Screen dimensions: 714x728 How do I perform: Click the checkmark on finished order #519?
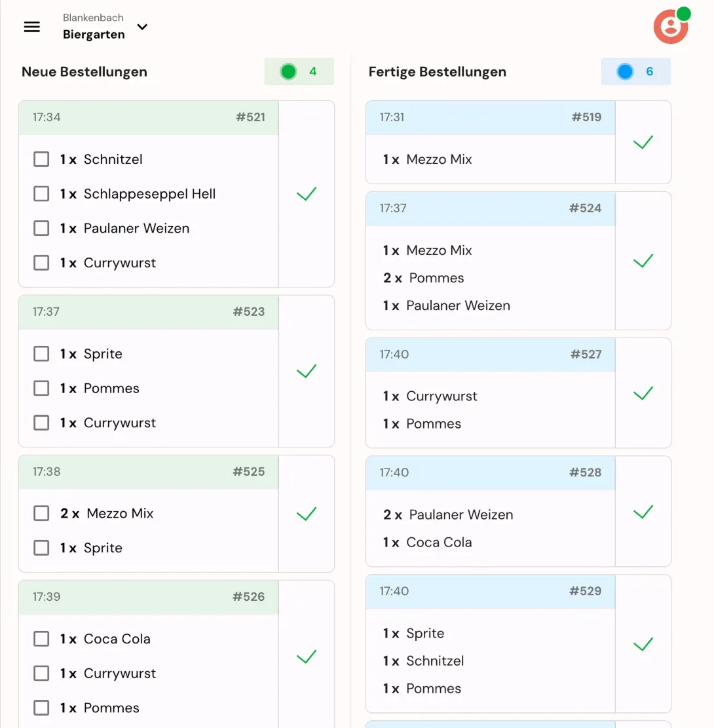(643, 142)
